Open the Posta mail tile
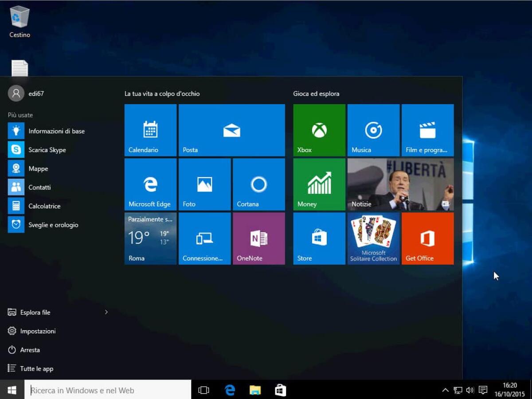This screenshot has width=532, height=399. click(231, 130)
